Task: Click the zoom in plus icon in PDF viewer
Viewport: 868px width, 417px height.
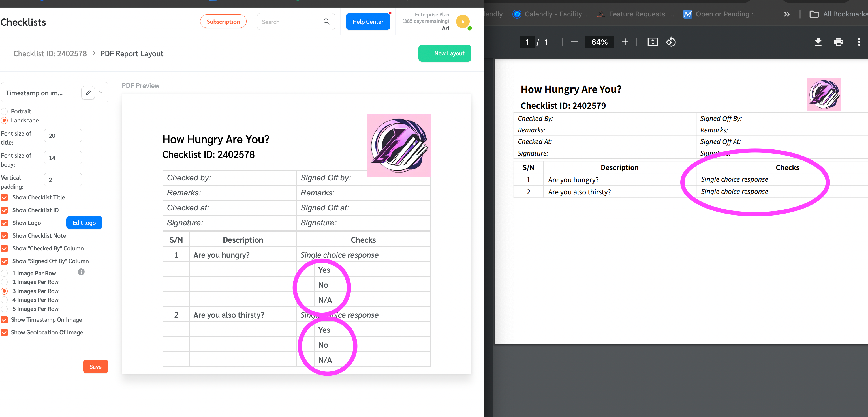Action: coord(625,42)
